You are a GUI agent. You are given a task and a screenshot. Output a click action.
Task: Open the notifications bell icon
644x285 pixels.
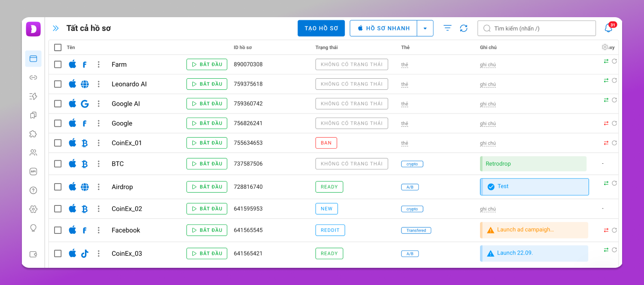608,28
